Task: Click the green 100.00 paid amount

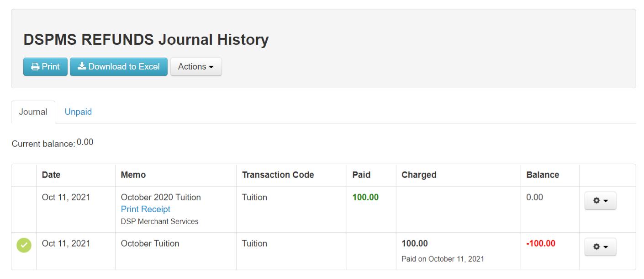Action: point(365,198)
